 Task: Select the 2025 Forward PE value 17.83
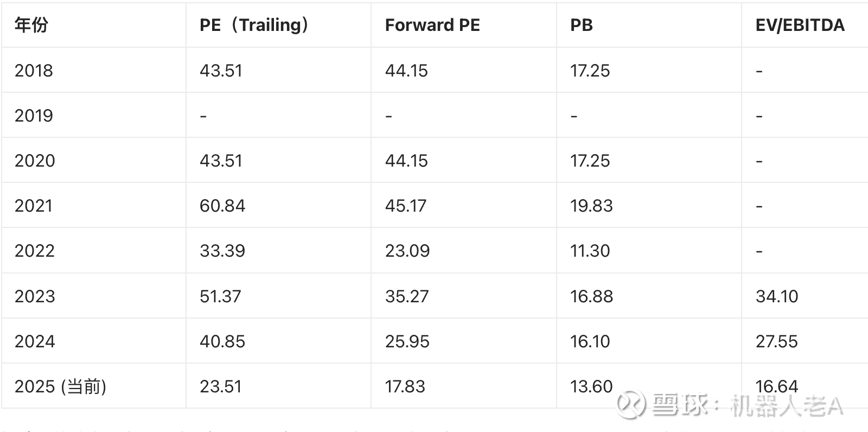(x=405, y=386)
